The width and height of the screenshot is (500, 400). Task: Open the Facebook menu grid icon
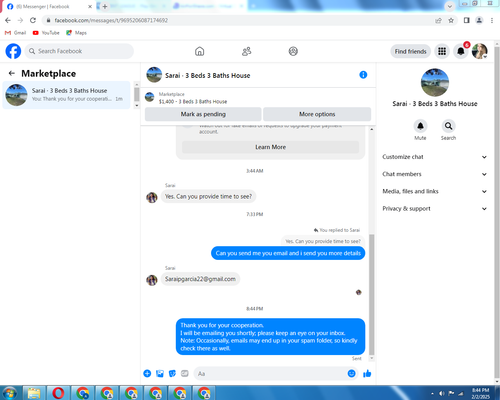click(442, 51)
